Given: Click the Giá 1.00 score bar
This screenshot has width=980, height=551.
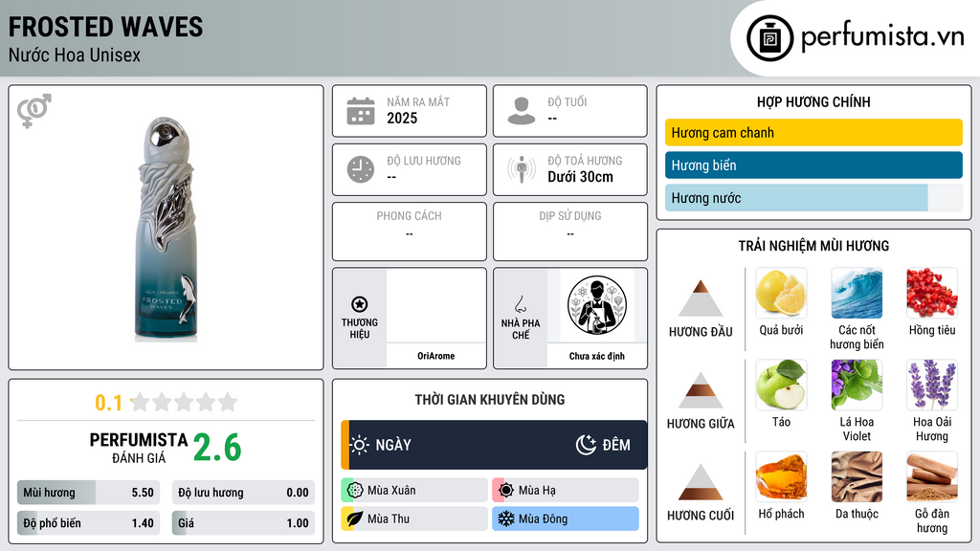Looking at the screenshot, I should tap(243, 523).
